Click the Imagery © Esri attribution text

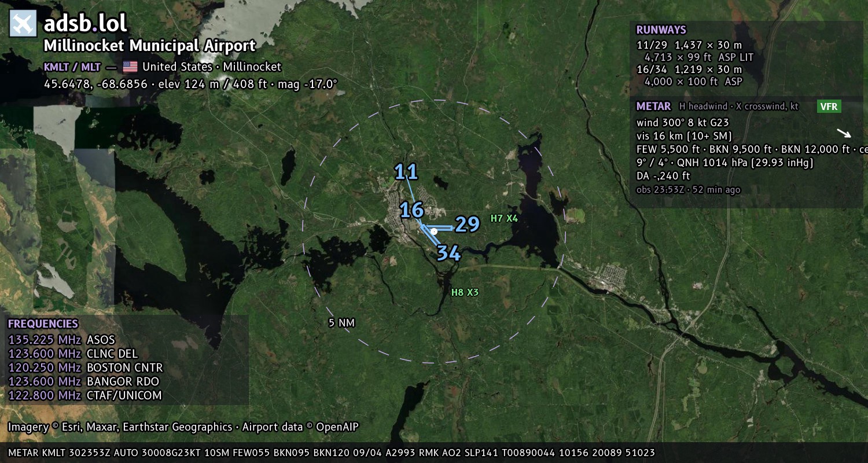[183, 427]
